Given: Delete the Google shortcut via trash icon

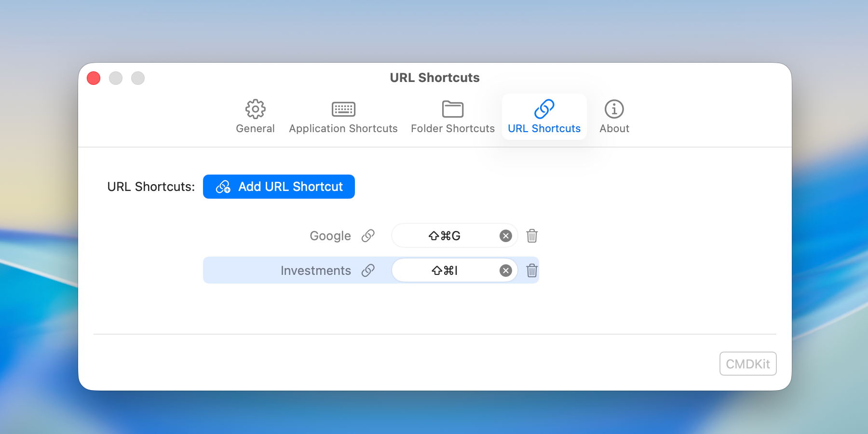Looking at the screenshot, I should [x=532, y=236].
